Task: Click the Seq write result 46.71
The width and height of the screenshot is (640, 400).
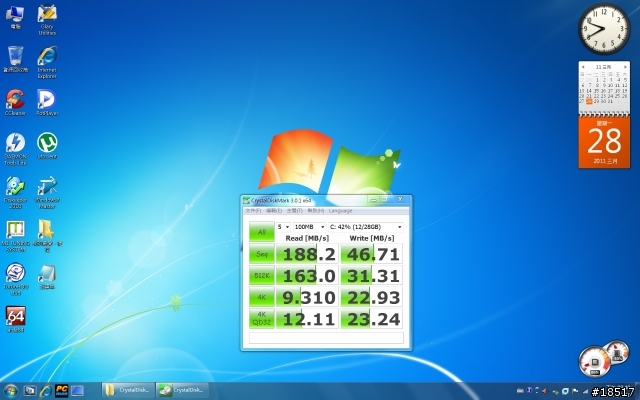Action: 371,254
